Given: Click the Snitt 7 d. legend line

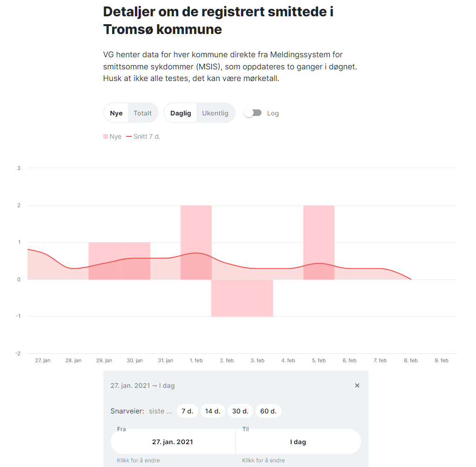Looking at the screenshot, I should pyautogui.click(x=129, y=136).
